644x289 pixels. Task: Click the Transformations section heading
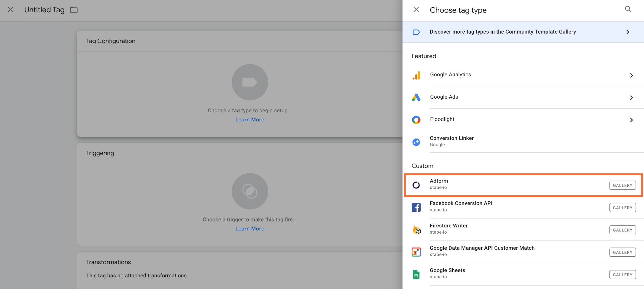click(108, 262)
